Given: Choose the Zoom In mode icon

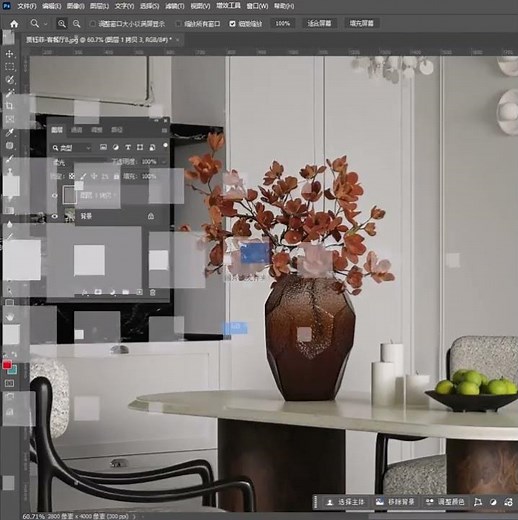Looking at the screenshot, I should click(62, 24).
